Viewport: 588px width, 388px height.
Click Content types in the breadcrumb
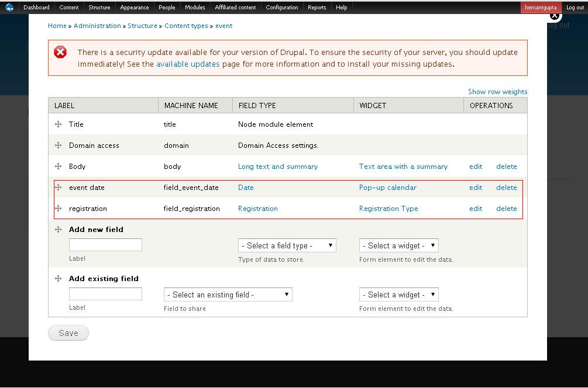[x=186, y=26]
